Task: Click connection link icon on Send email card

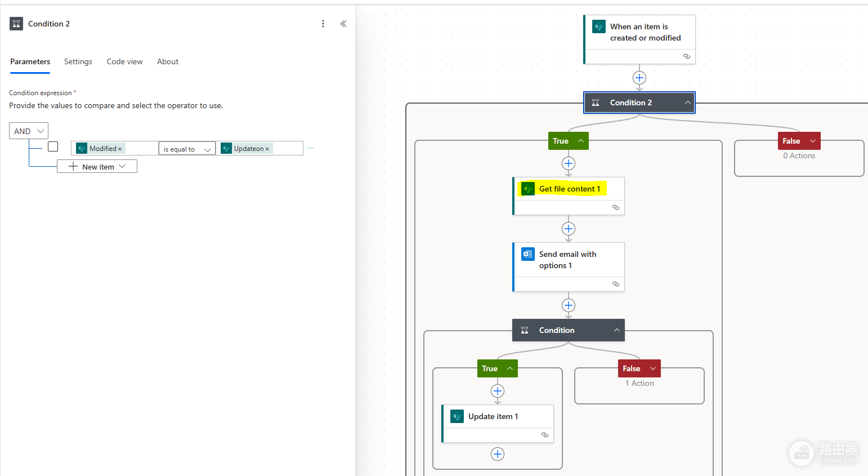Action: (616, 284)
